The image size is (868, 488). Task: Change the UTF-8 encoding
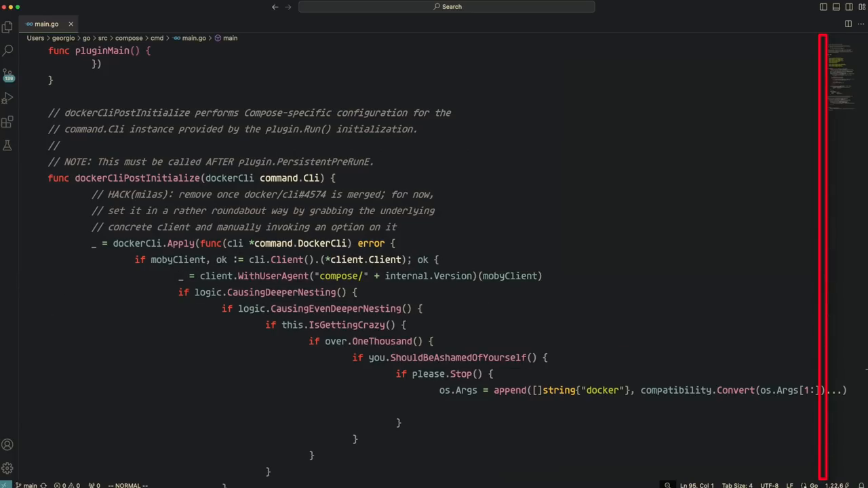769,485
